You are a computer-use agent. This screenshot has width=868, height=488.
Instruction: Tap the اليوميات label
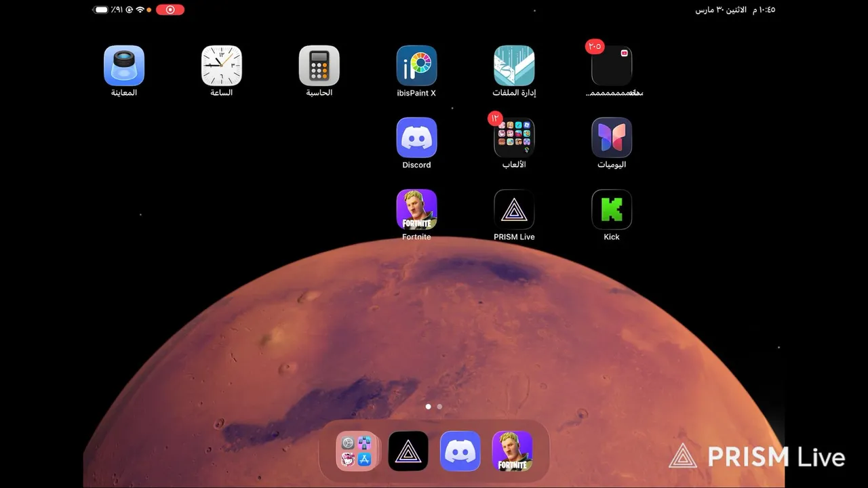tap(612, 165)
